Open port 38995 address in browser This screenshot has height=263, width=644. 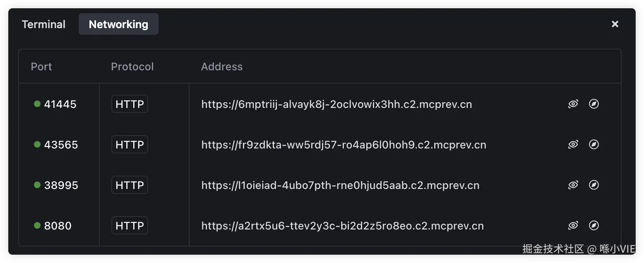tap(594, 185)
